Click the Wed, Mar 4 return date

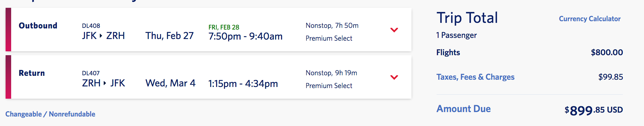tap(170, 83)
